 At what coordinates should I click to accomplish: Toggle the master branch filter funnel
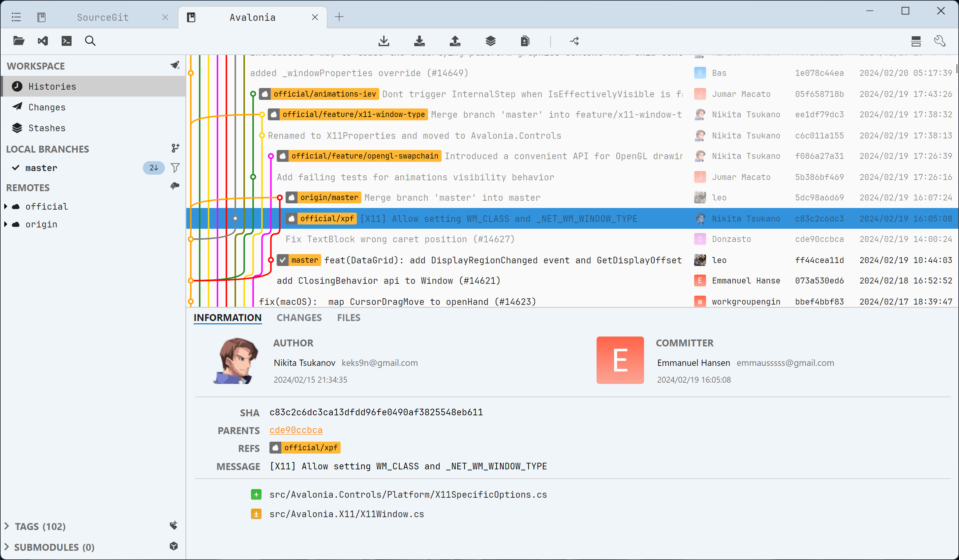(175, 168)
